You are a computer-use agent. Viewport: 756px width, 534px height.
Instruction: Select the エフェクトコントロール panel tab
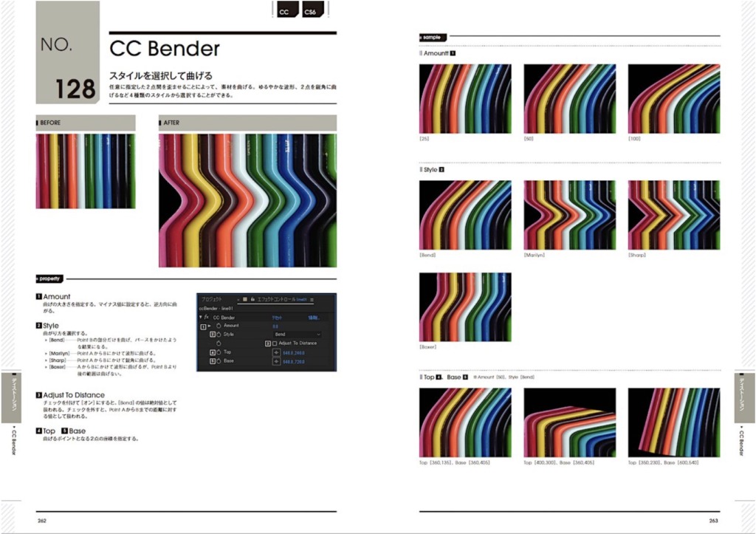pos(282,300)
